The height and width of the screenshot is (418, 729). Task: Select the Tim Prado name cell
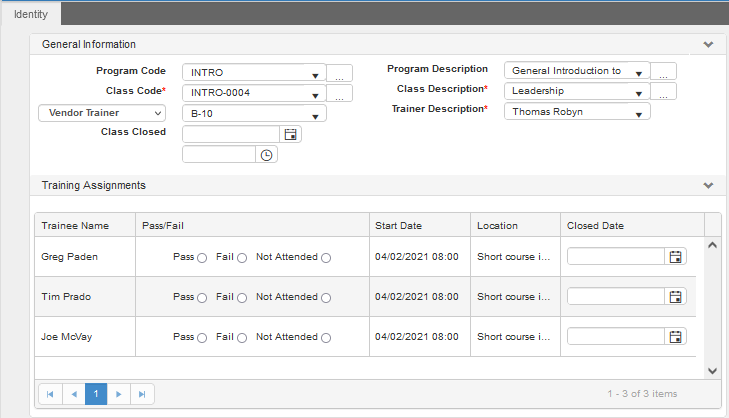[x=85, y=297]
